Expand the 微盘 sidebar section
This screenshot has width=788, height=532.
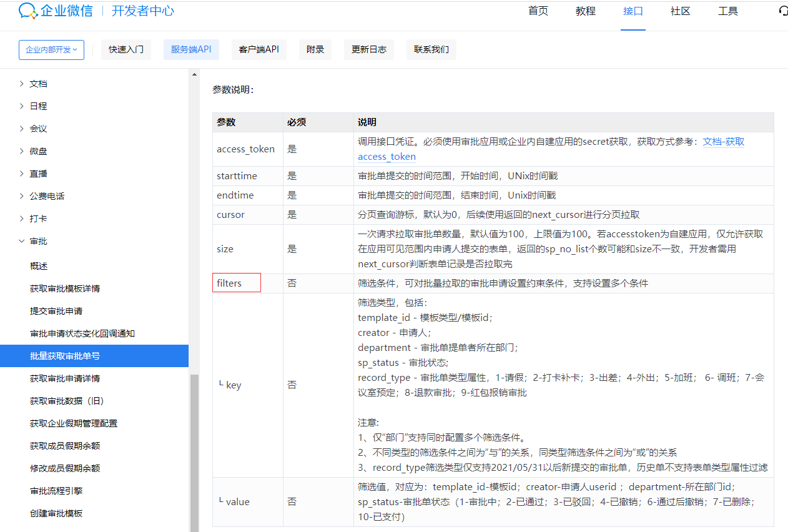37,150
